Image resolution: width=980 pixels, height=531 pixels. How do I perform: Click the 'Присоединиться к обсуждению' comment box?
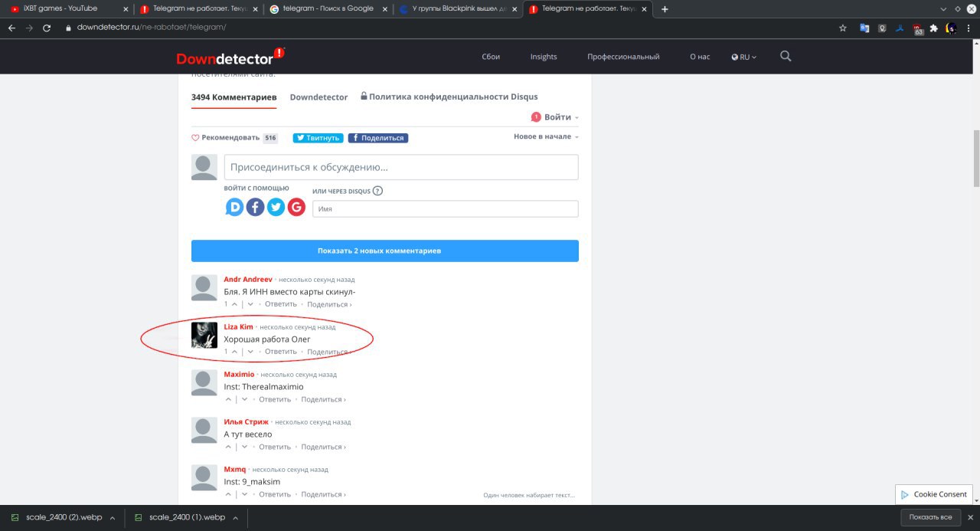[x=401, y=167]
